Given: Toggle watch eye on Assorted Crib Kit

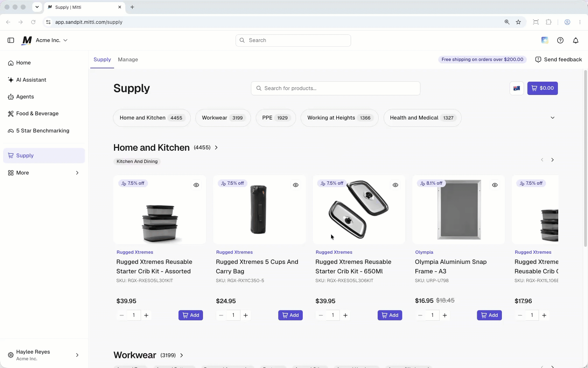Looking at the screenshot, I should [196, 185].
